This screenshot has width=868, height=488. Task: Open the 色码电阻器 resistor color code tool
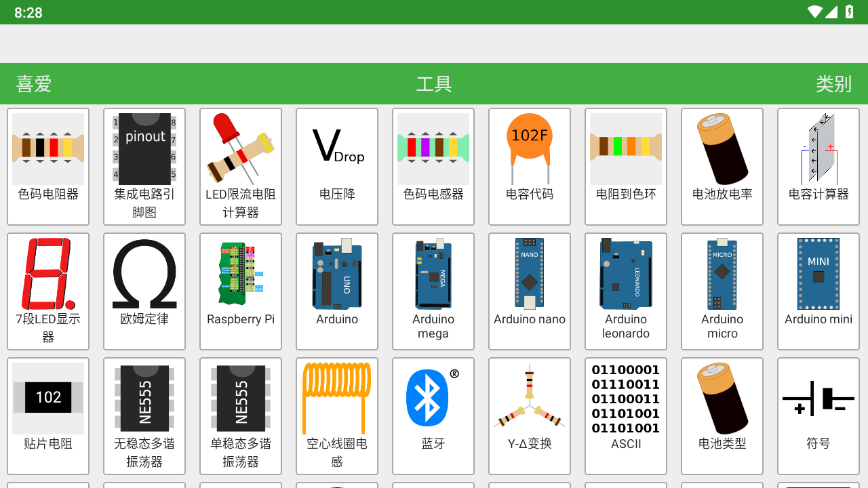(x=48, y=167)
